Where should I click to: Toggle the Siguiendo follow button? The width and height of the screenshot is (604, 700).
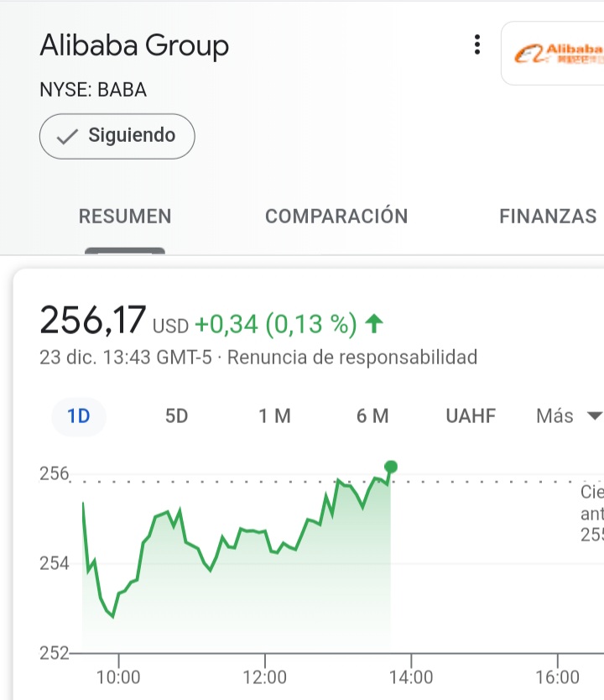[117, 136]
